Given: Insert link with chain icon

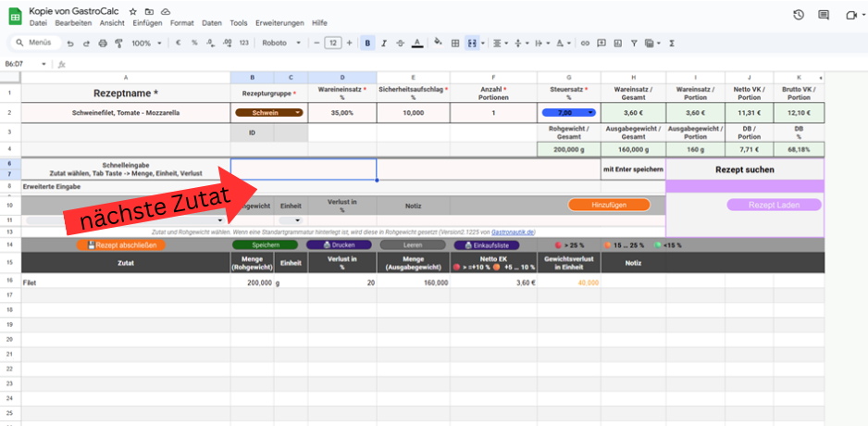Looking at the screenshot, I should (x=585, y=44).
